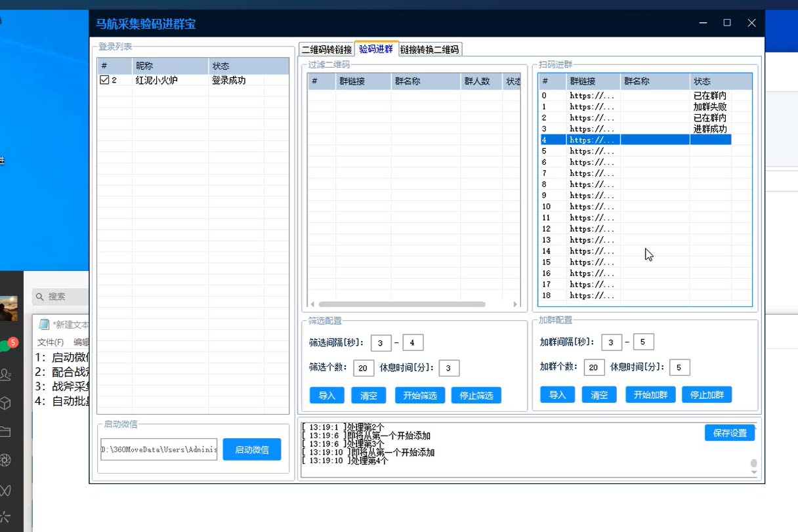Open the folder icon in WeChat sidebar
This screenshot has height=532, width=798.
(x=6, y=432)
